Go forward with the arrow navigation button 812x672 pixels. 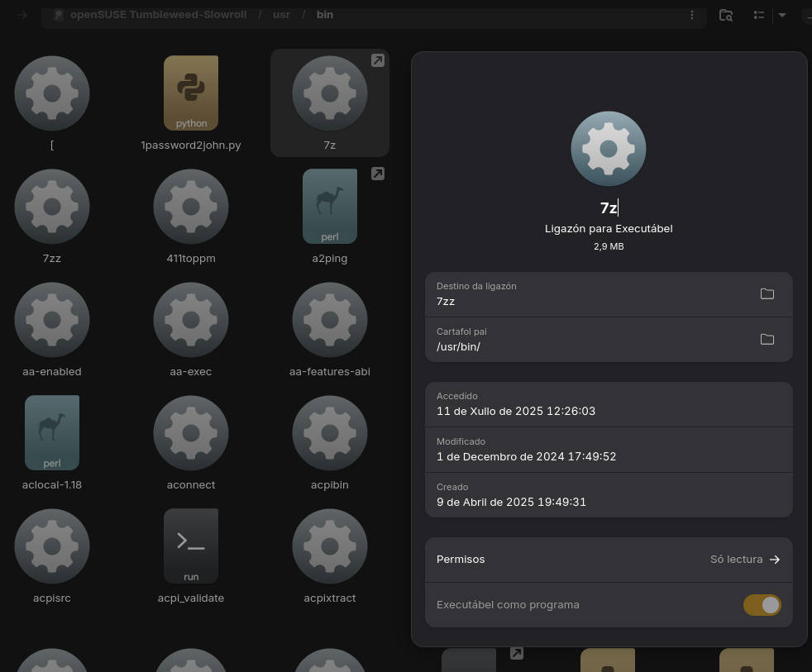tap(22, 15)
